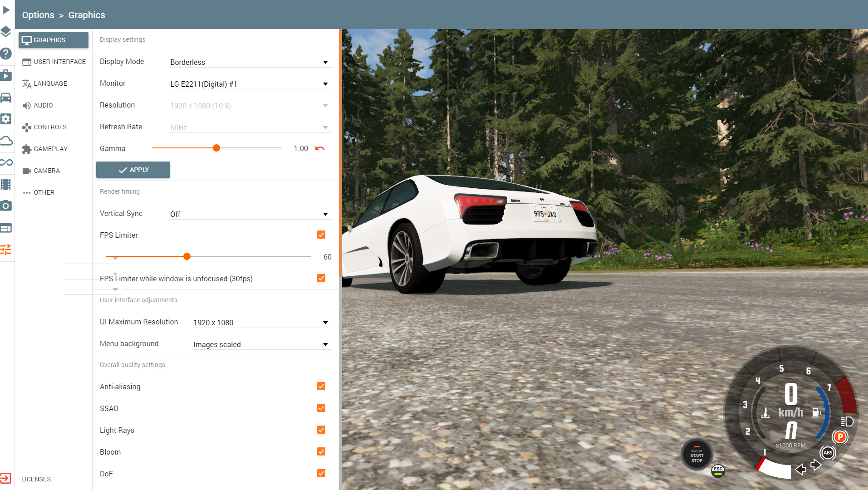Click the Graphics breadcrumb in the header
Screen dimensions: 868x490
coord(87,15)
